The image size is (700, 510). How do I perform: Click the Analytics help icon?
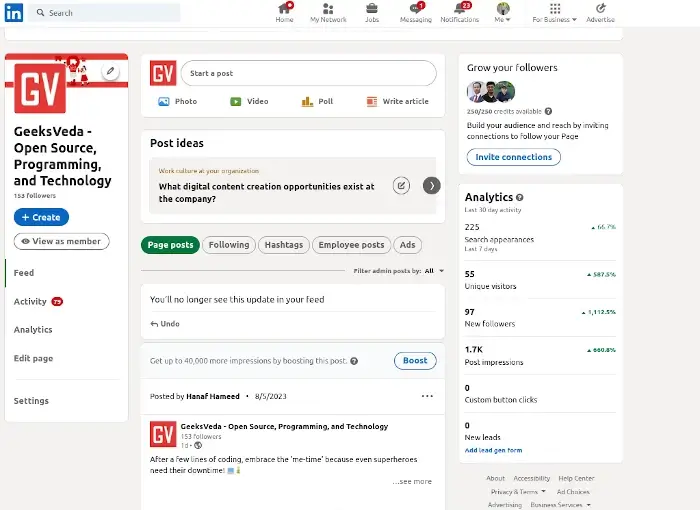520,197
